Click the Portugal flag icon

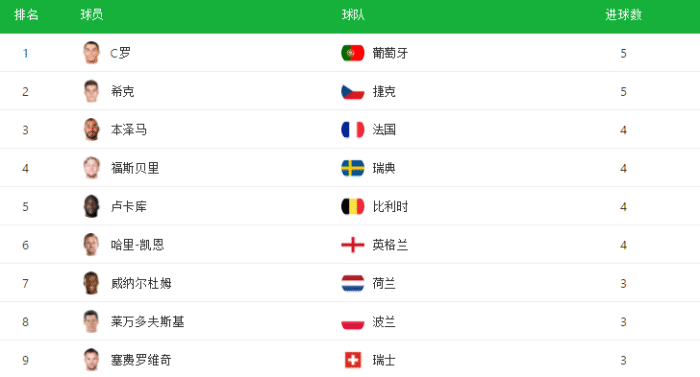353,53
